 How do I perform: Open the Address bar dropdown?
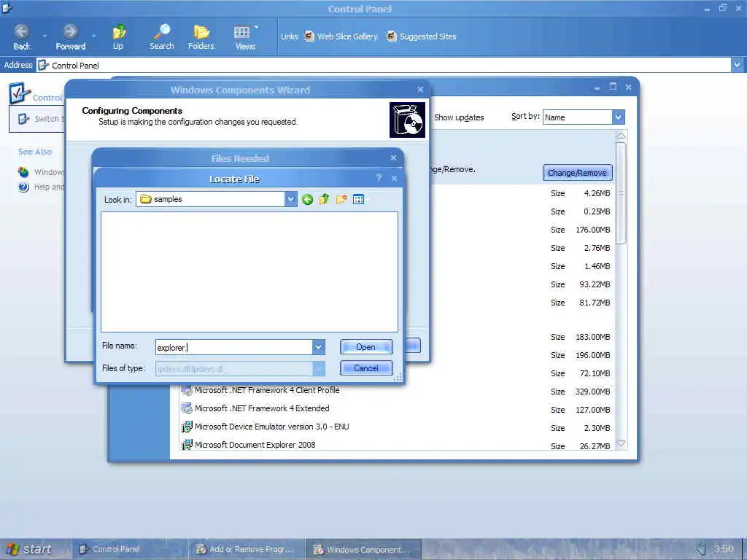737,65
